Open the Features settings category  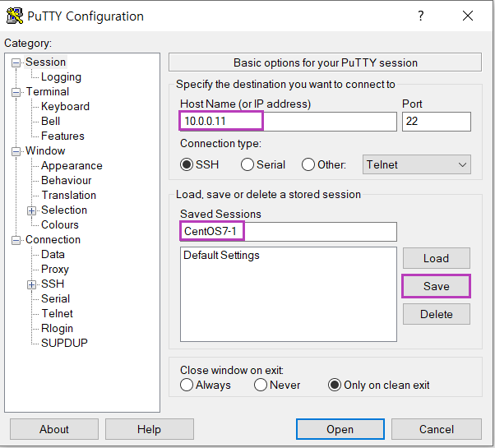click(62, 136)
